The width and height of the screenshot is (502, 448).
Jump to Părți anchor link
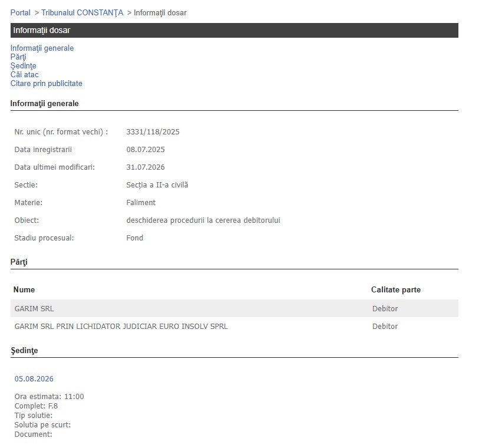click(x=18, y=57)
